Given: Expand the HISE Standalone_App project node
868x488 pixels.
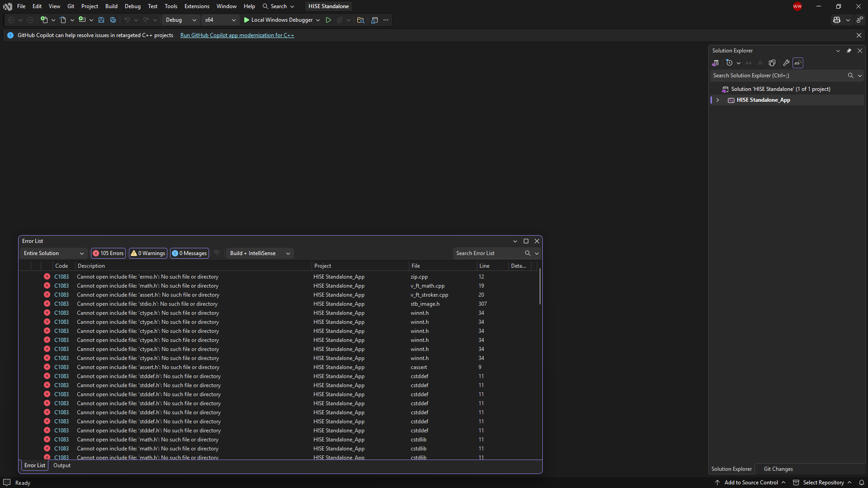Looking at the screenshot, I should (x=718, y=100).
